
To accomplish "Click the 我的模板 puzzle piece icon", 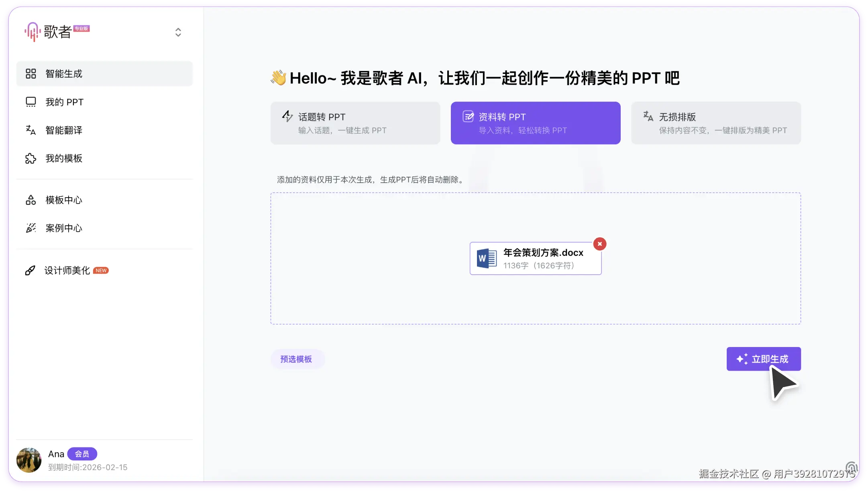I will pyautogui.click(x=31, y=158).
